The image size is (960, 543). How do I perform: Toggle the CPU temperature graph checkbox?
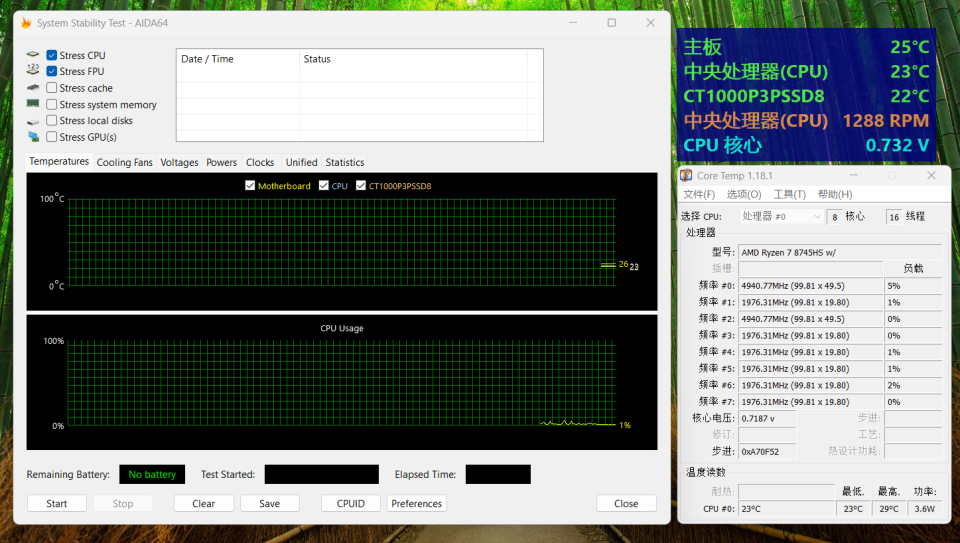324,185
